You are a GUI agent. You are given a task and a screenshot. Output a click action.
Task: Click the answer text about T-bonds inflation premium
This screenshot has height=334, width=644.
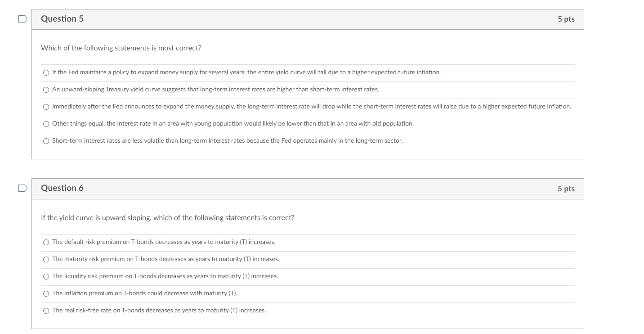[144, 293]
